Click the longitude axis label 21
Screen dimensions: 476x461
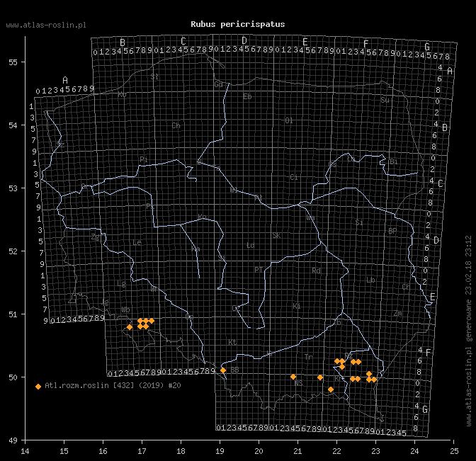297,451
